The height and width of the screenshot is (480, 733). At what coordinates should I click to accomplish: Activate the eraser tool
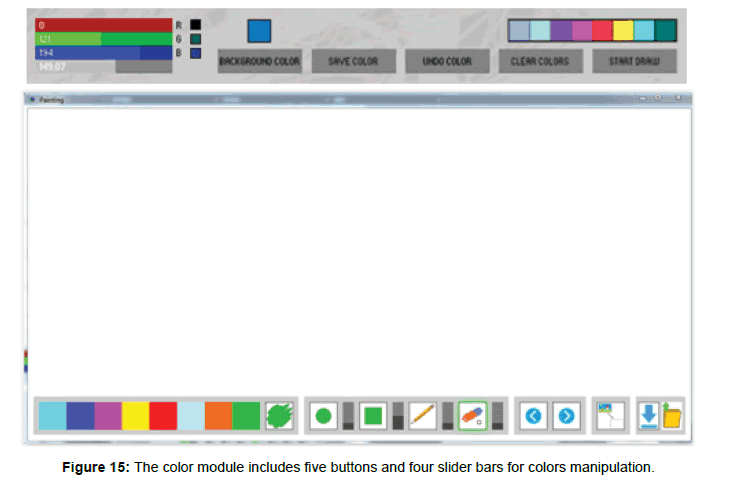pyautogui.click(x=472, y=415)
